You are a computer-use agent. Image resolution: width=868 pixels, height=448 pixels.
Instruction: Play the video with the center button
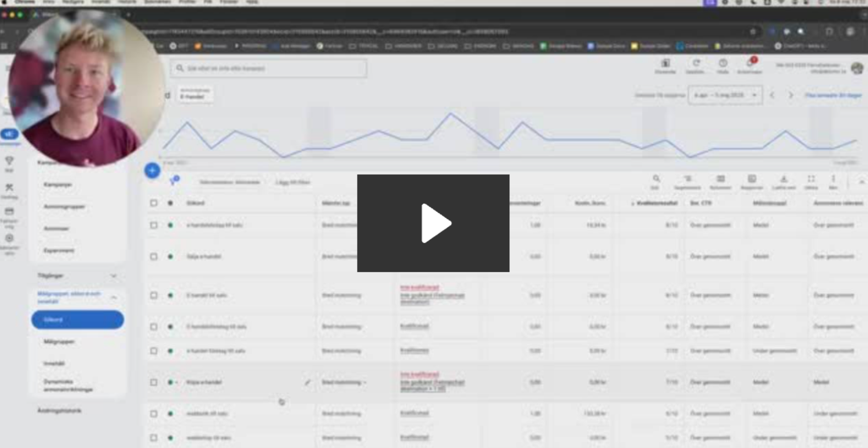coord(433,223)
